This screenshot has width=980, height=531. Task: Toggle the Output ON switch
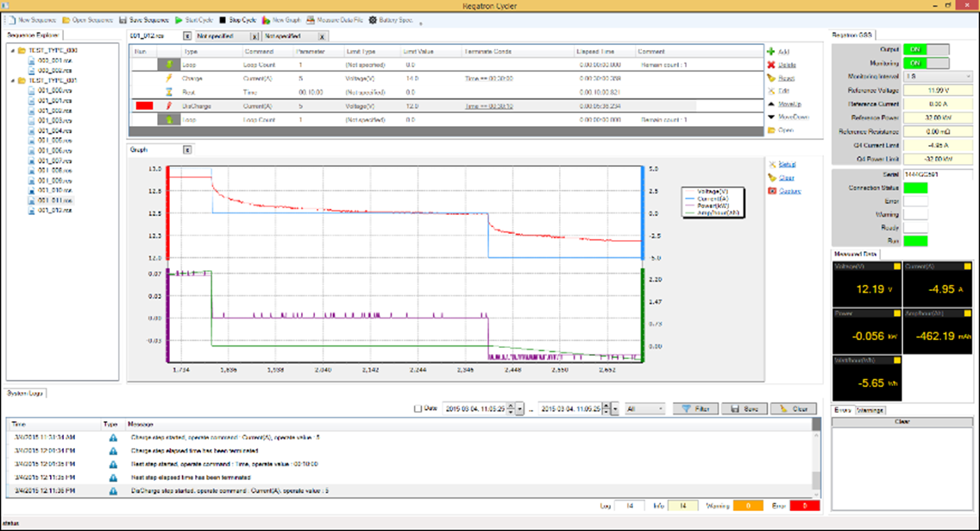[x=926, y=50]
